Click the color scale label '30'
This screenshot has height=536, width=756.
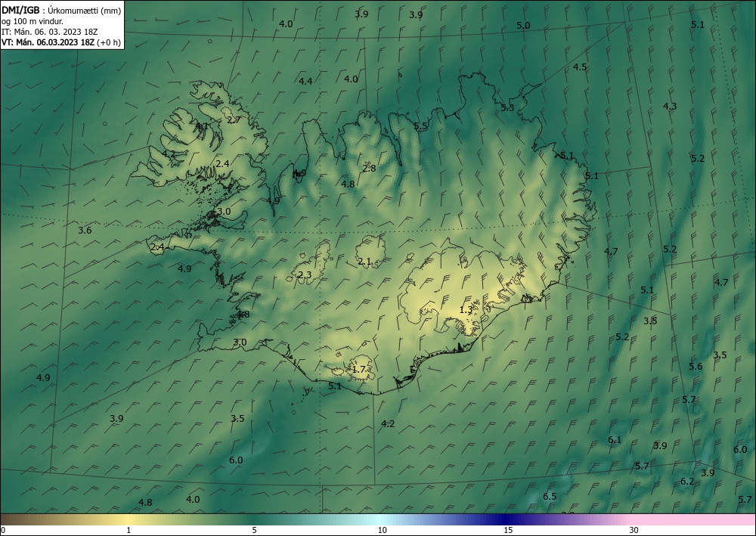click(x=634, y=530)
